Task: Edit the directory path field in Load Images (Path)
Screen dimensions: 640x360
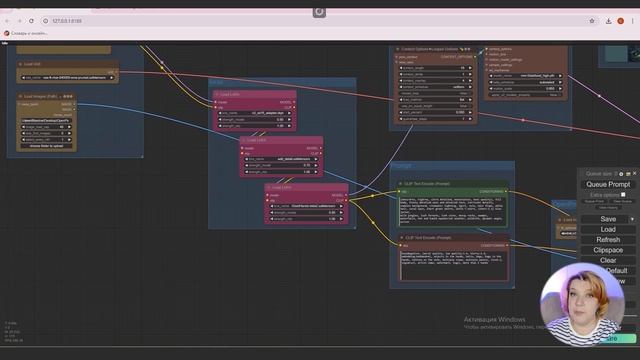Action: click(x=46, y=121)
